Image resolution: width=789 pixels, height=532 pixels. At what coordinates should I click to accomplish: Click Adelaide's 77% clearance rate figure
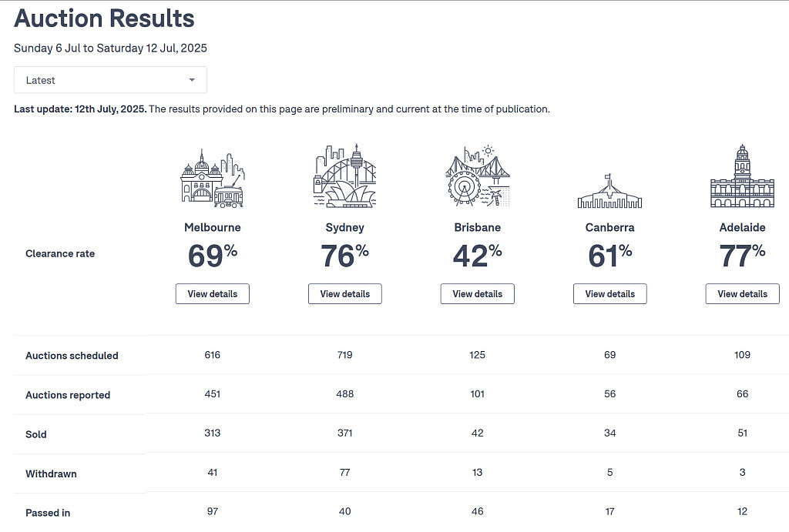pos(742,256)
